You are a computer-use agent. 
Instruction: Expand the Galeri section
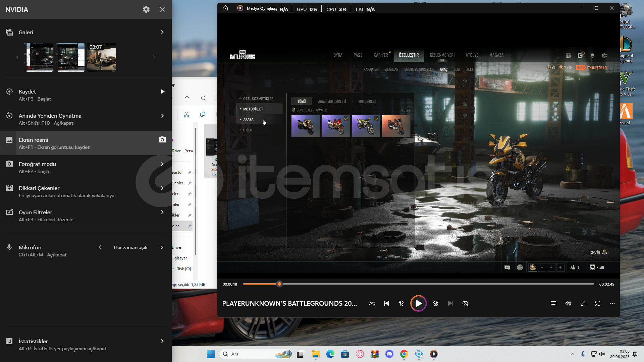click(162, 32)
